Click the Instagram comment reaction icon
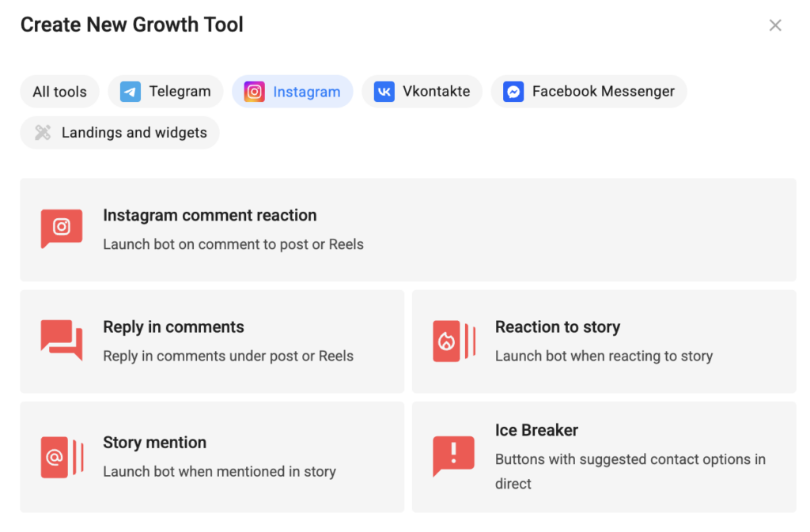Screen dimensions: 810x532 pyautogui.click(x=62, y=228)
